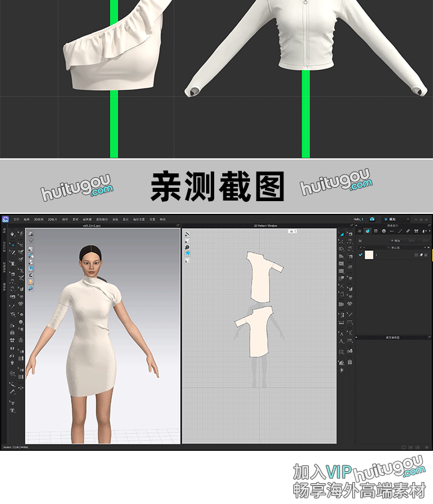
Task: Select the blue triangle edit tool in 2D toolbar
Action: (x=341, y=234)
